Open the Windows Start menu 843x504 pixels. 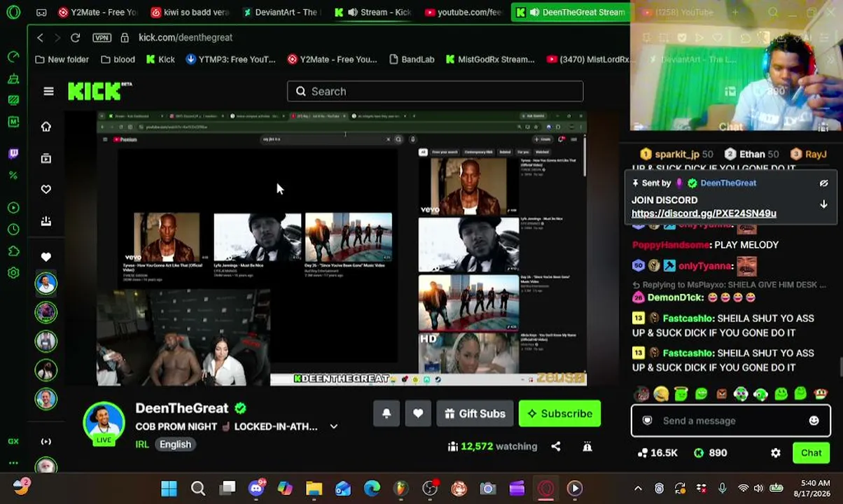coord(169,489)
